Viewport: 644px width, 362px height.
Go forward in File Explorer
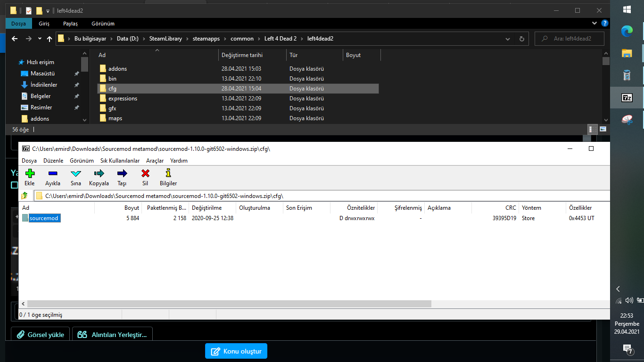pyautogui.click(x=29, y=39)
